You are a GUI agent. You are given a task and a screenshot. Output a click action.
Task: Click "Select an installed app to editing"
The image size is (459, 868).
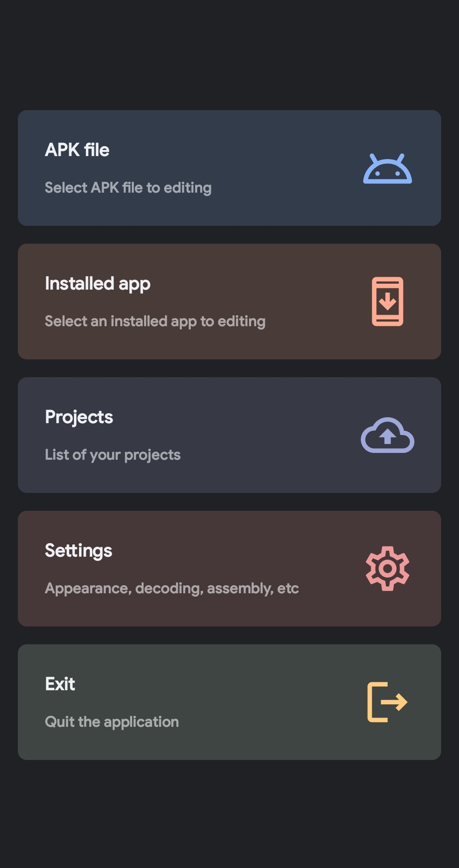pos(155,321)
